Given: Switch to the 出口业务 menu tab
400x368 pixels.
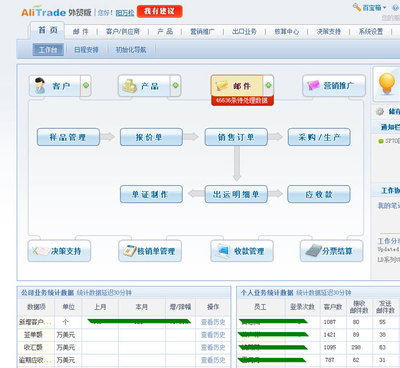Looking at the screenshot, I should pyautogui.click(x=244, y=32).
